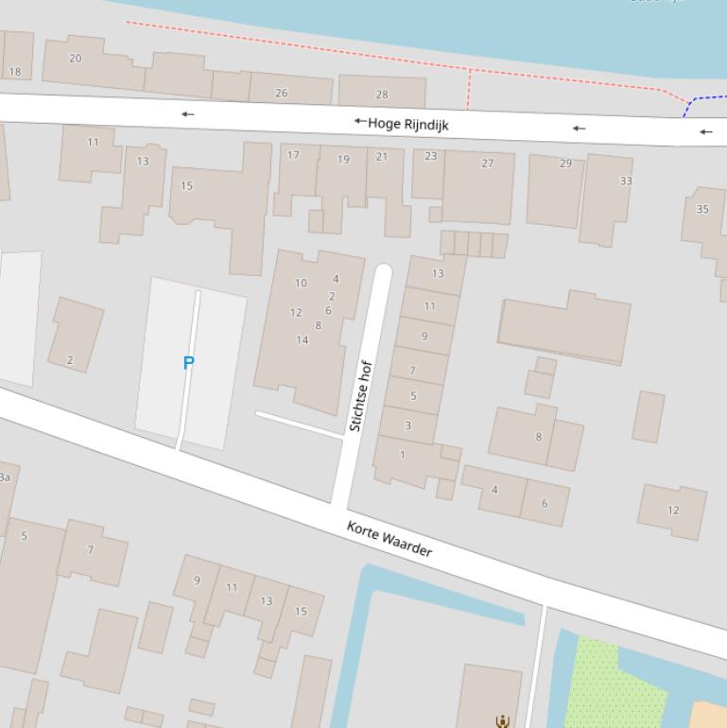Viewport: 727px width, 728px height.
Task: Click arrow directly left of Hoge Rijndijk label
Action: 359,121
